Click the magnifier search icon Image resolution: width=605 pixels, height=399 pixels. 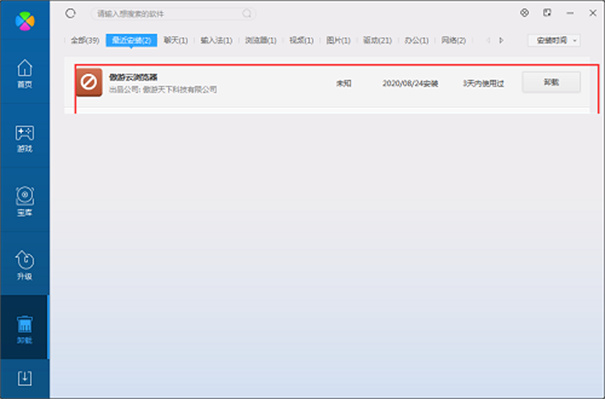tap(247, 14)
